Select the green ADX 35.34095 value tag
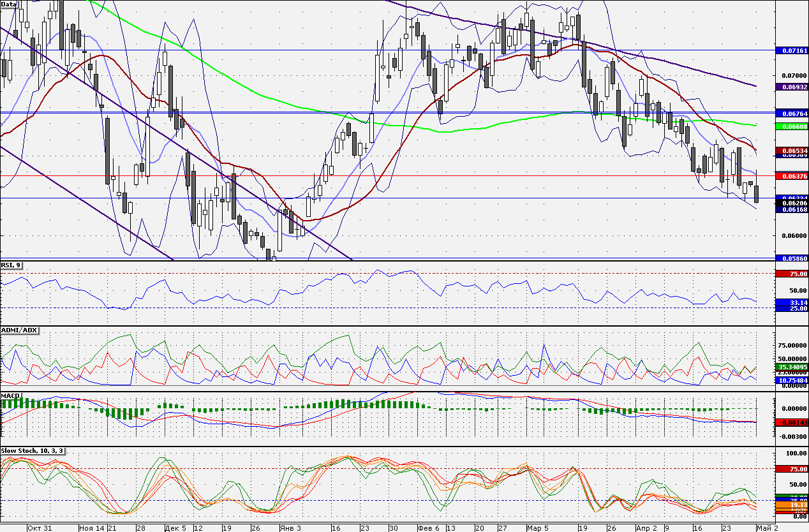The height and width of the screenshot is (532, 809). (x=792, y=367)
